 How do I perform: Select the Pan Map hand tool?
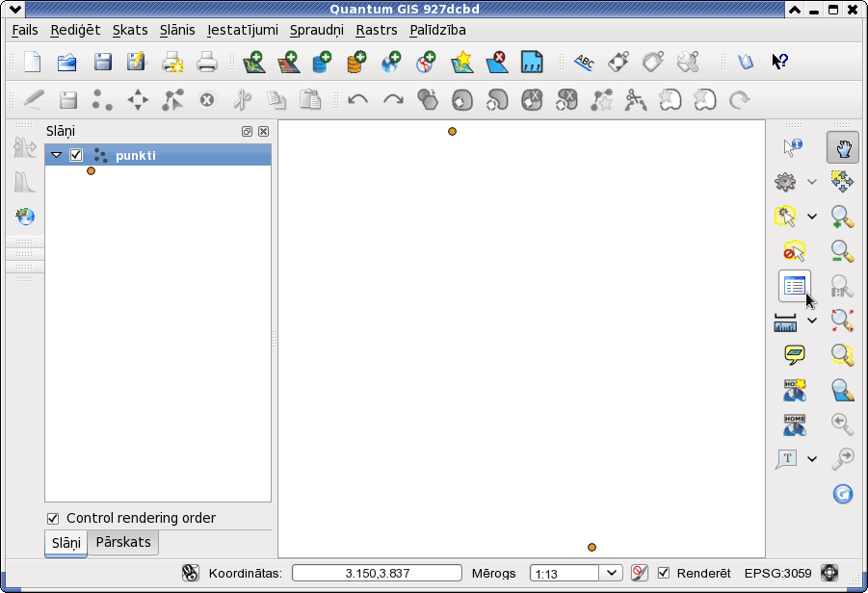pos(843,147)
